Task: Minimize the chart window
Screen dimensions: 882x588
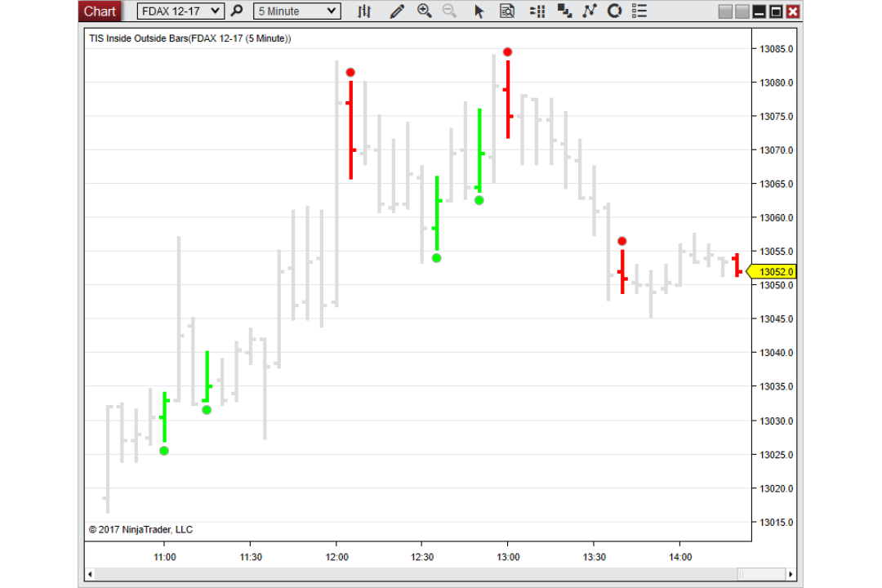Action: [759, 11]
